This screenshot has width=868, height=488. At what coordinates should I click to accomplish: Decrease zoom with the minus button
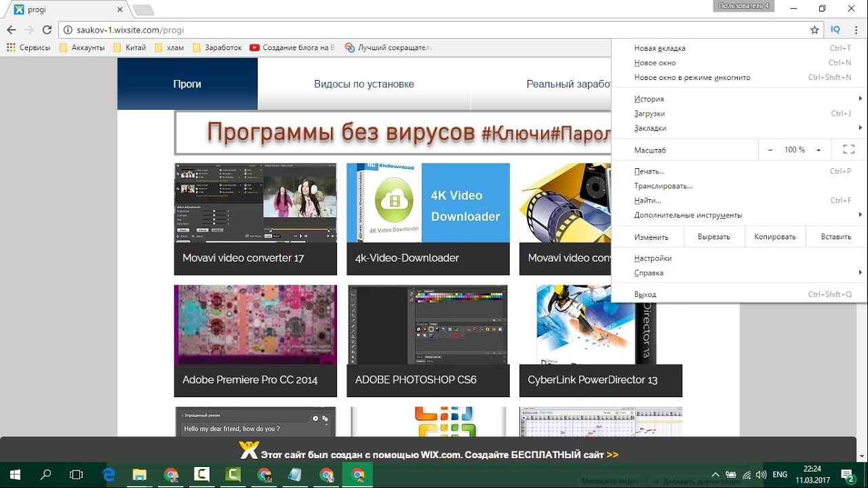pyautogui.click(x=770, y=150)
